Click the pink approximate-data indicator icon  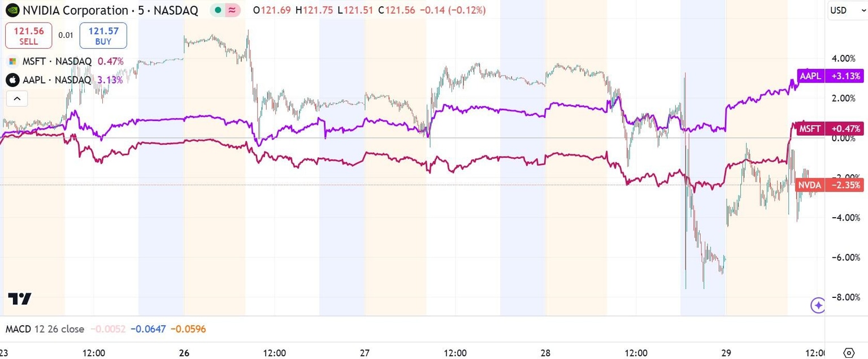(232, 10)
